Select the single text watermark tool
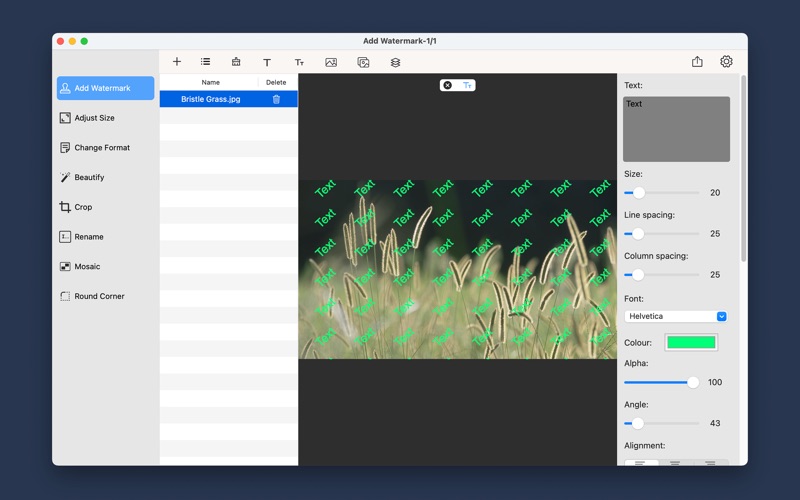This screenshot has width=800, height=500. pos(267,62)
